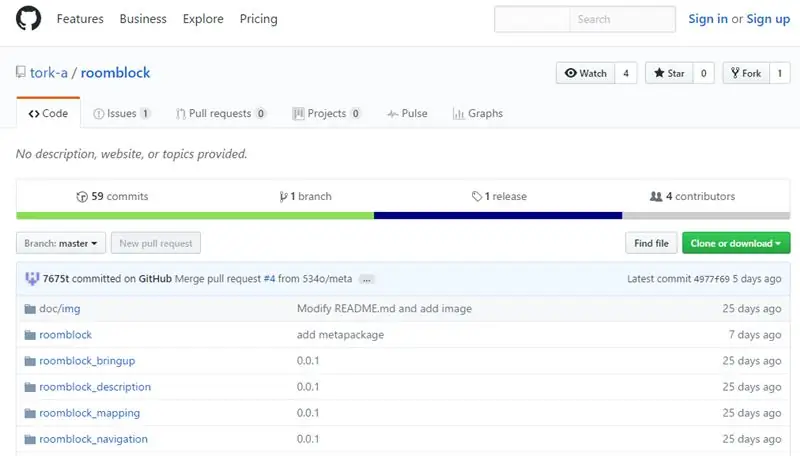Click the Find file button
This screenshot has height=456, width=800.
click(x=651, y=243)
